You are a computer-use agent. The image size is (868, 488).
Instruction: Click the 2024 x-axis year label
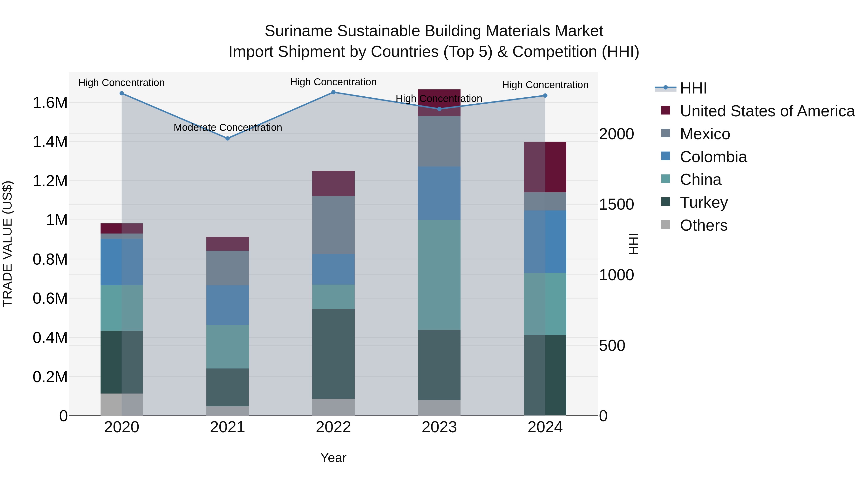pos(545,427)
